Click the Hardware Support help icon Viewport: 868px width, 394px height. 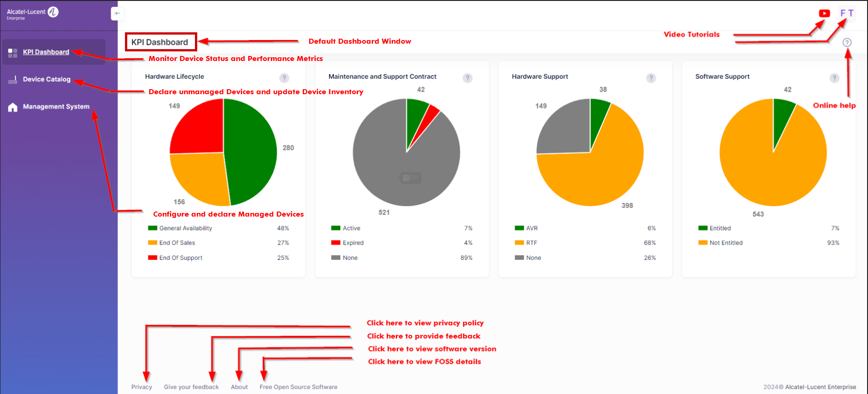pos(651,78)
